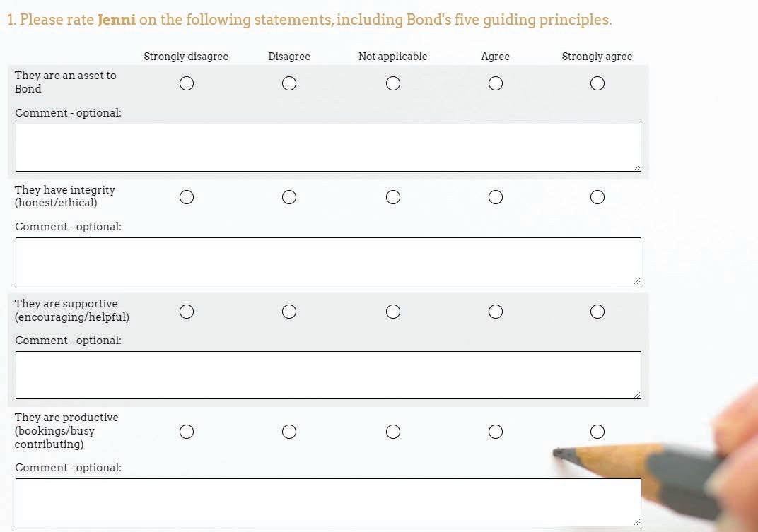
Task: Click the supportive comment text area
Action: coord(328,375)
